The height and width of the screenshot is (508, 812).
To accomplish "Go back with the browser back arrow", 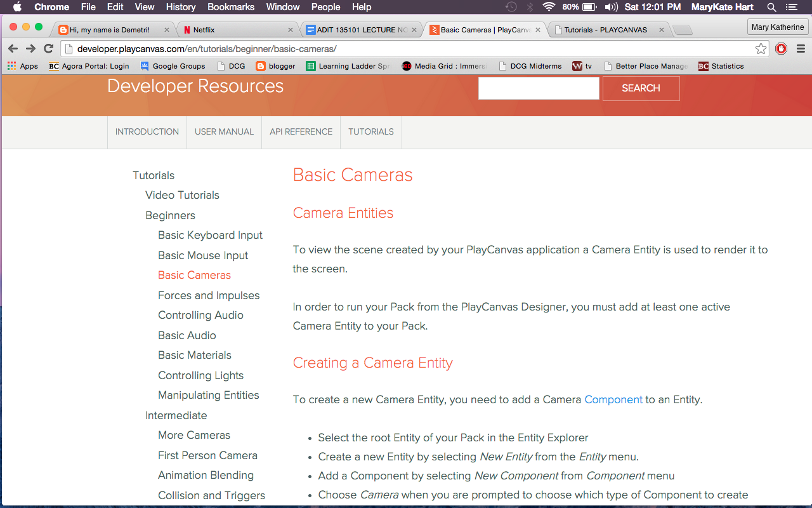I will tap(13, 49).
